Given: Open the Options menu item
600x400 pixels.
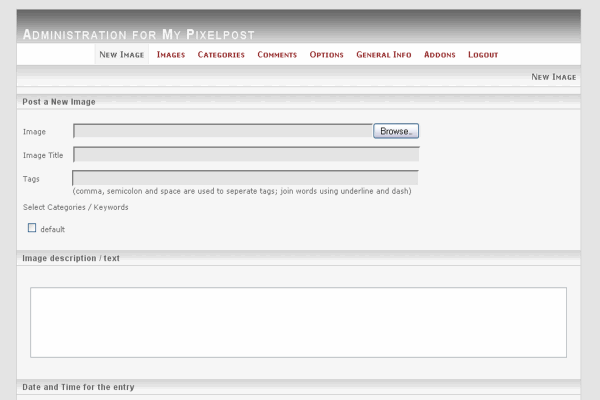Looking at the screenshot, I should point(326,55).
